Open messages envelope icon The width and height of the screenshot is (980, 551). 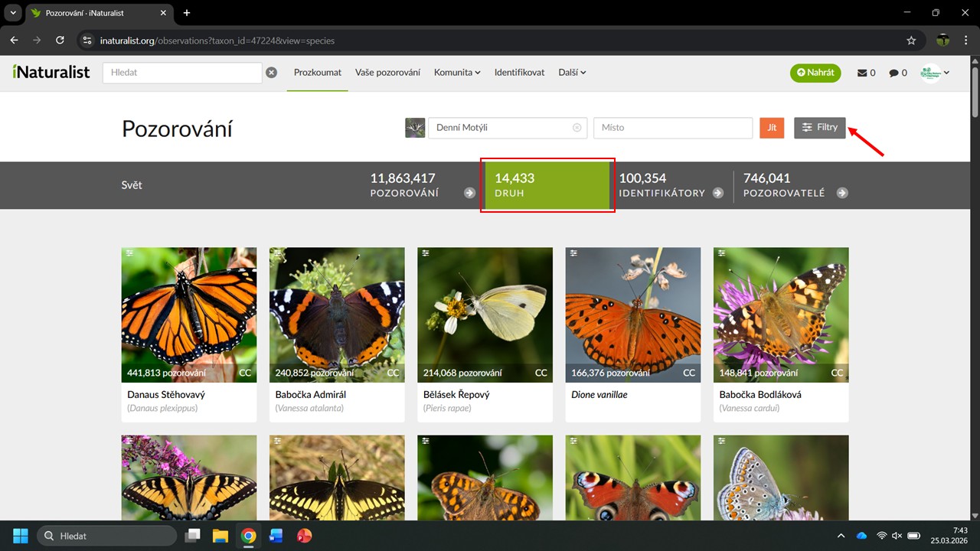pyautogui.click(x=866, y=73)
